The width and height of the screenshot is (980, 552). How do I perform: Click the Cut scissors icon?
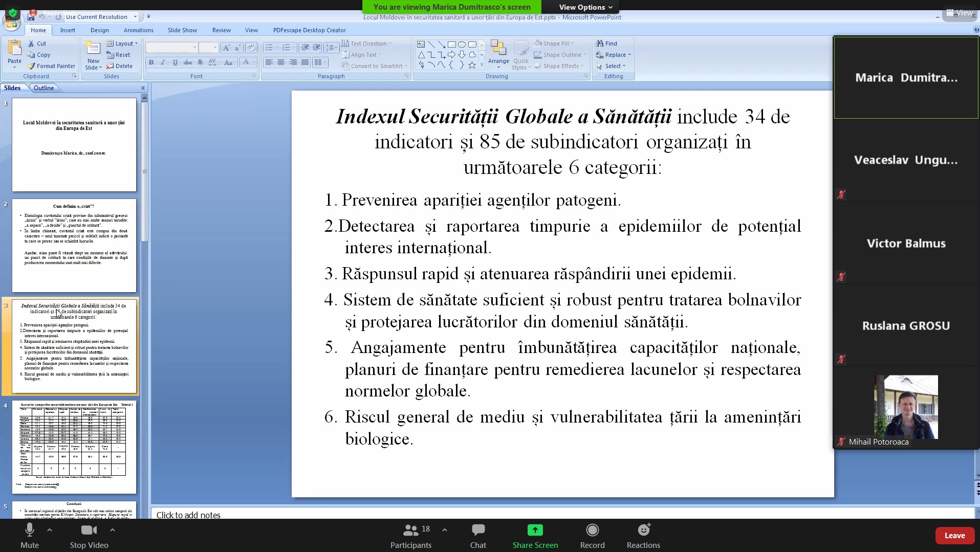tap(31, 43)
